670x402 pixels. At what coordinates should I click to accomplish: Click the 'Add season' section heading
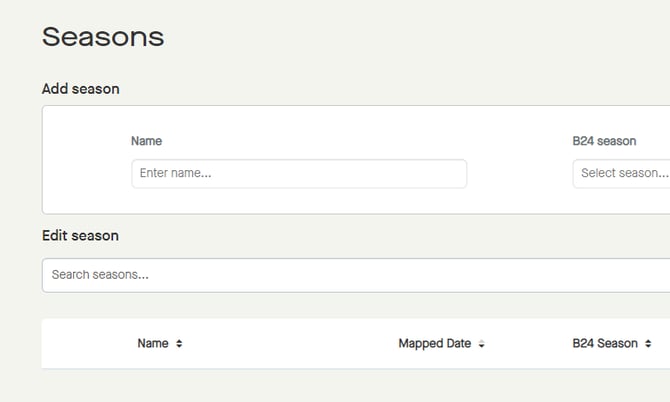pyautogui.click(x=80, y=89)
